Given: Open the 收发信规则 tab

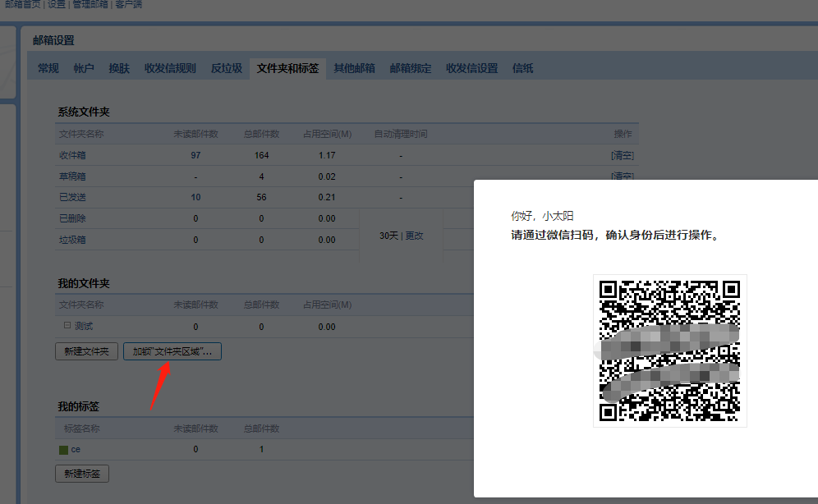Looking at the screenshot, I should [170, 68].
